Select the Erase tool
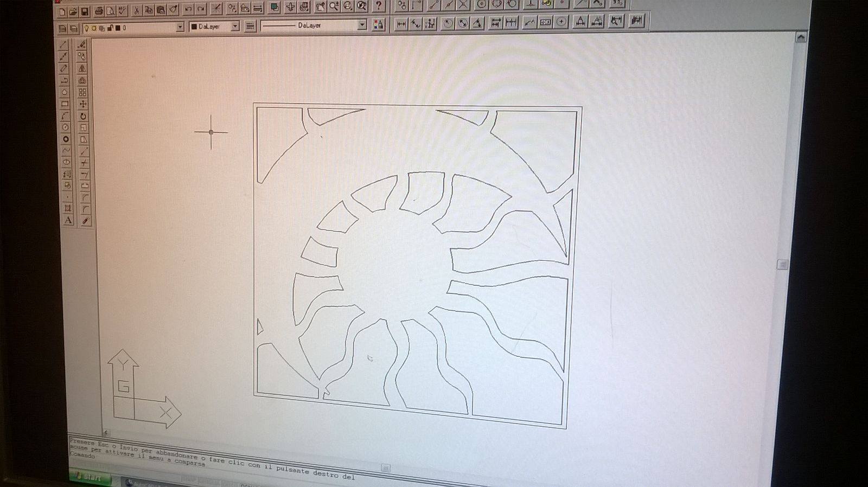The image size is (868, 487). coord(82,44)
